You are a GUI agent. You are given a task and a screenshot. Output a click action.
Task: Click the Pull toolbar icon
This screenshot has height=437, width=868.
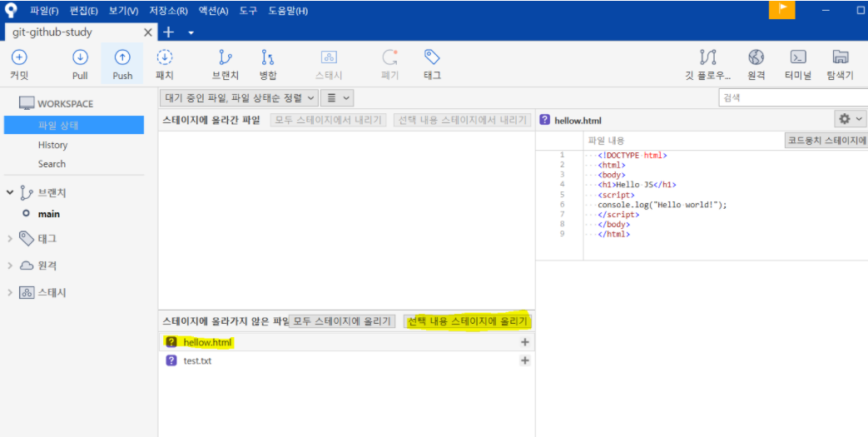tap(80, 57)
